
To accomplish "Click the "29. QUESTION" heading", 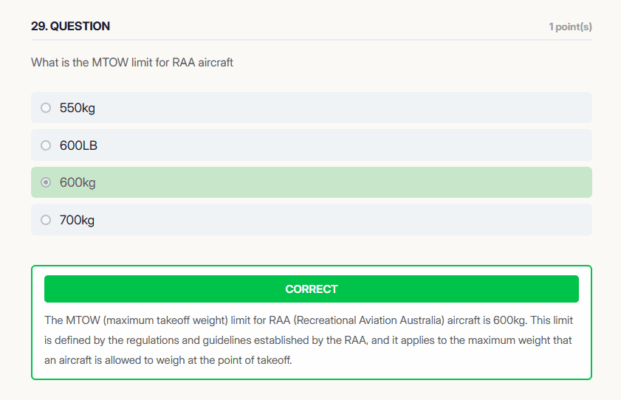I will 71,26.
